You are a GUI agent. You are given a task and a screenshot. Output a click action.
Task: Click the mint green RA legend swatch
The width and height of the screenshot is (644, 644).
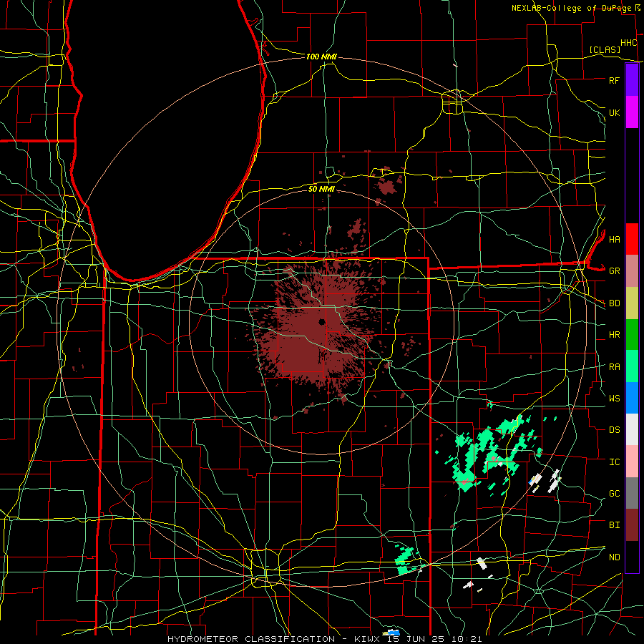point(632,366)
